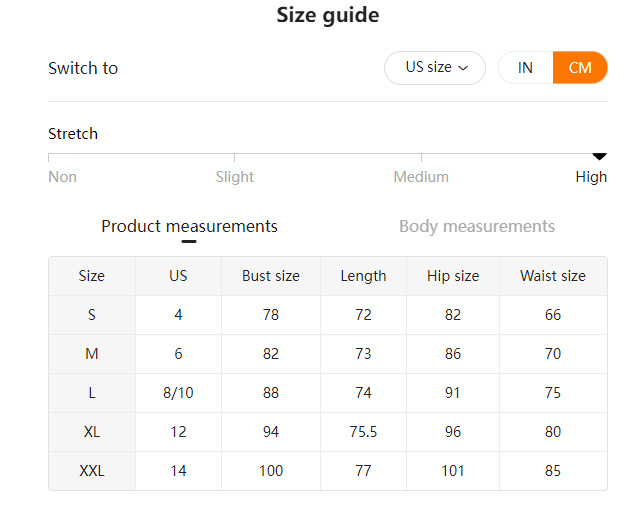643x511 pixels.
Task: Open the Body measurements tab
Action: (x=476, y=226)
